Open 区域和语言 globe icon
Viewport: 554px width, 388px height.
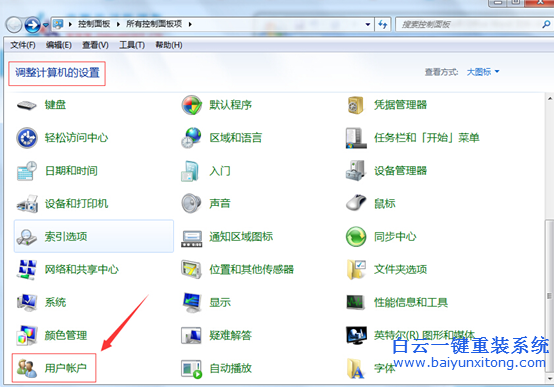pos(191,138)
